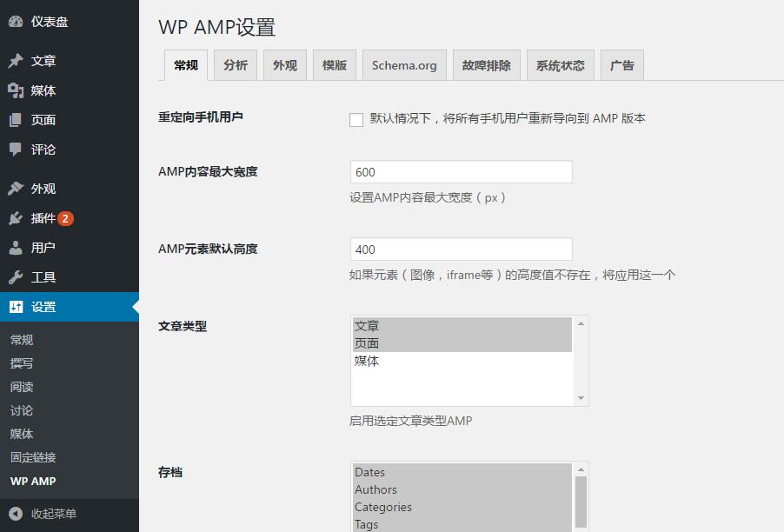Select Dates in the archive list
Screen dimensions: 784x532
(462, 472)
